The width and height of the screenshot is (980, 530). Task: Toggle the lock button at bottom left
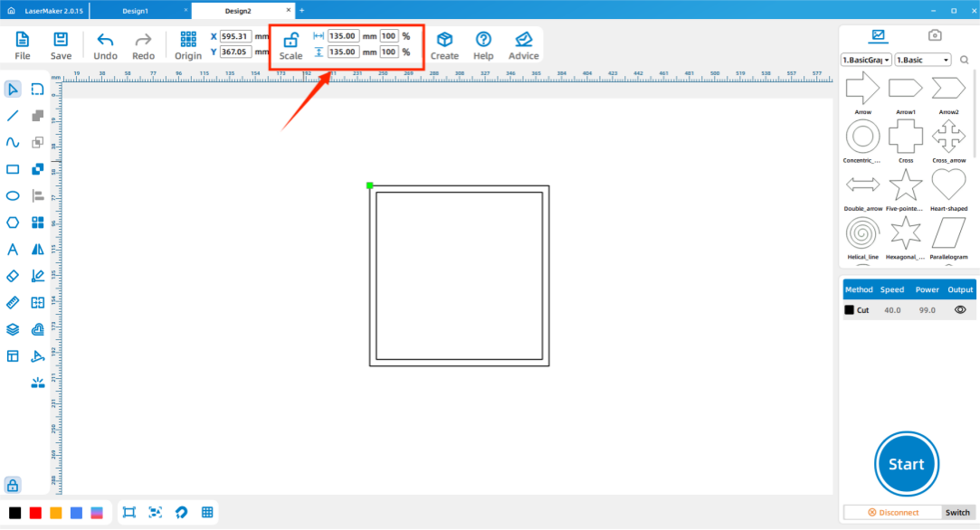(13, 485)
